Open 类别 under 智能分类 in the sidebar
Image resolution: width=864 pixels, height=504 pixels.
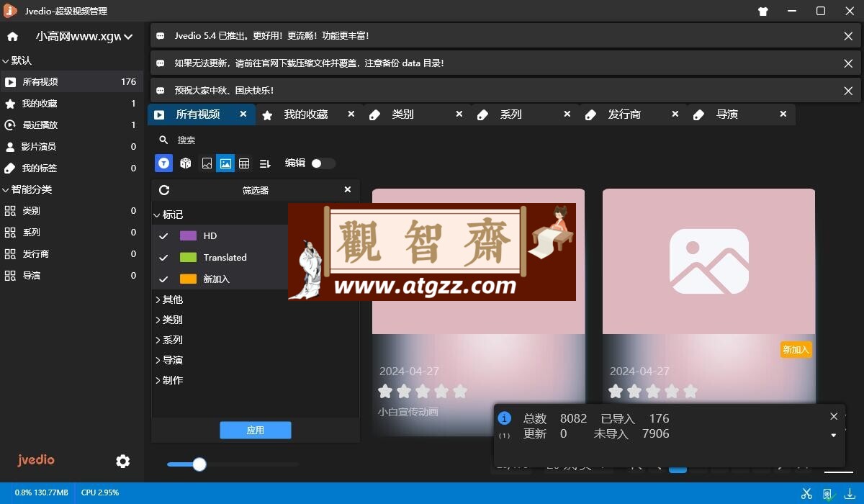click(x=72, y=211)
